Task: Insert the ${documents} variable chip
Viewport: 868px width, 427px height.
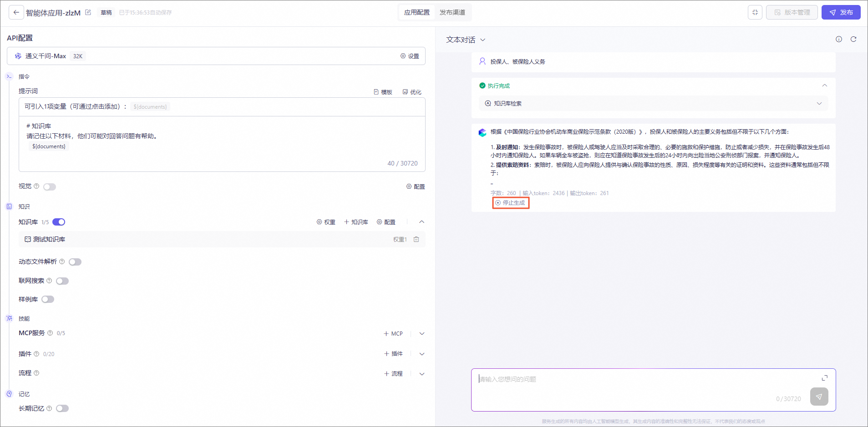Action: pos(150,107)
